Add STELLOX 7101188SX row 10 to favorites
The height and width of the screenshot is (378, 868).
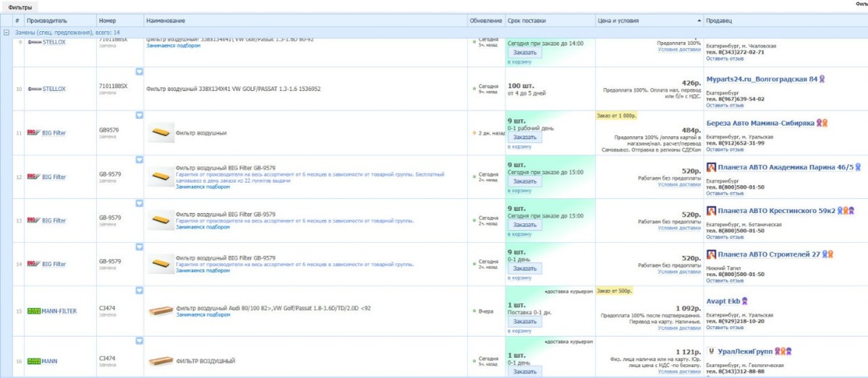pyautogui.click(x=140, y=72)
